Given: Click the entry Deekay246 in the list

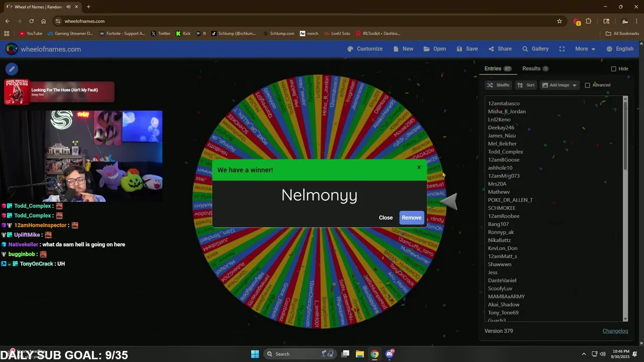Looking at the screenshot, I should click(x=501, y=128).
